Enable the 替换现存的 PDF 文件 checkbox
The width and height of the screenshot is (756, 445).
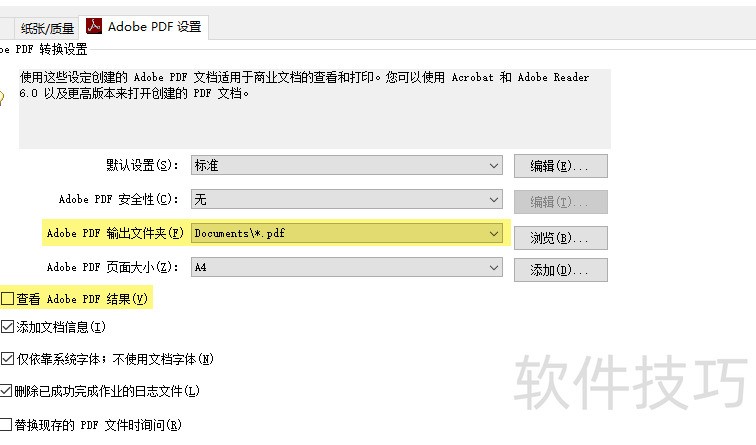click(8, 424)
